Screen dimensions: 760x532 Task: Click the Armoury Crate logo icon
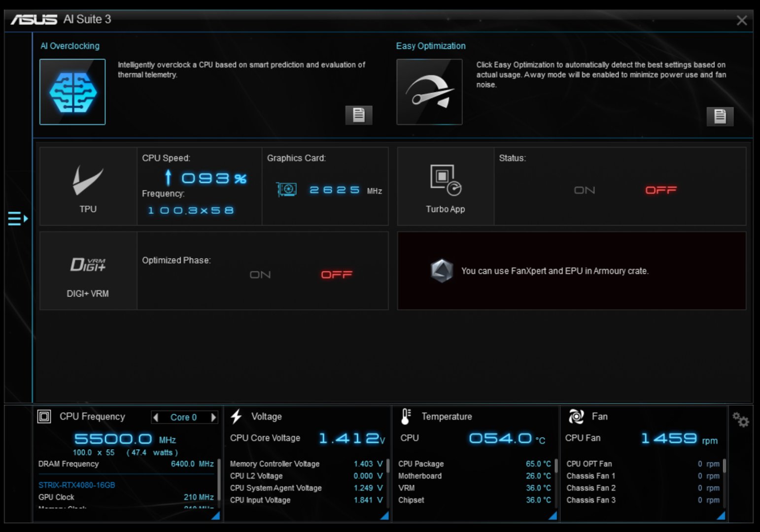tap(442, 270)
